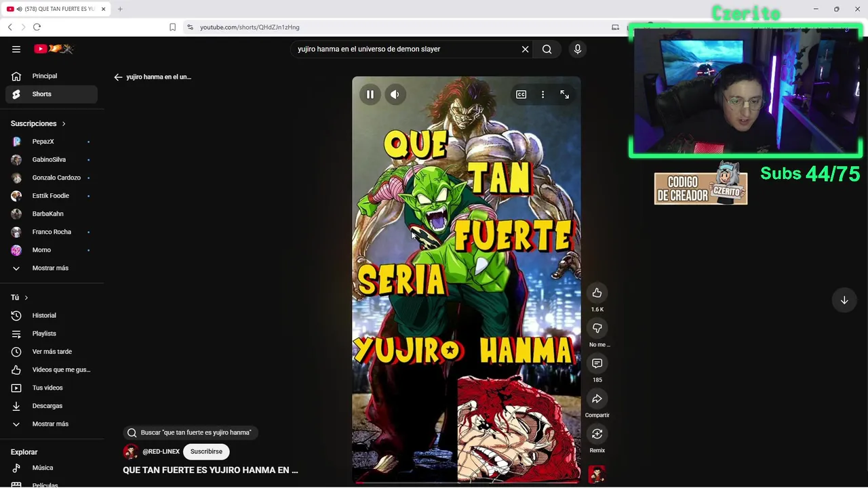Expand more subscriptions with Mostrar más
This screenshot has height=488, width=868.
click(52, 268)
